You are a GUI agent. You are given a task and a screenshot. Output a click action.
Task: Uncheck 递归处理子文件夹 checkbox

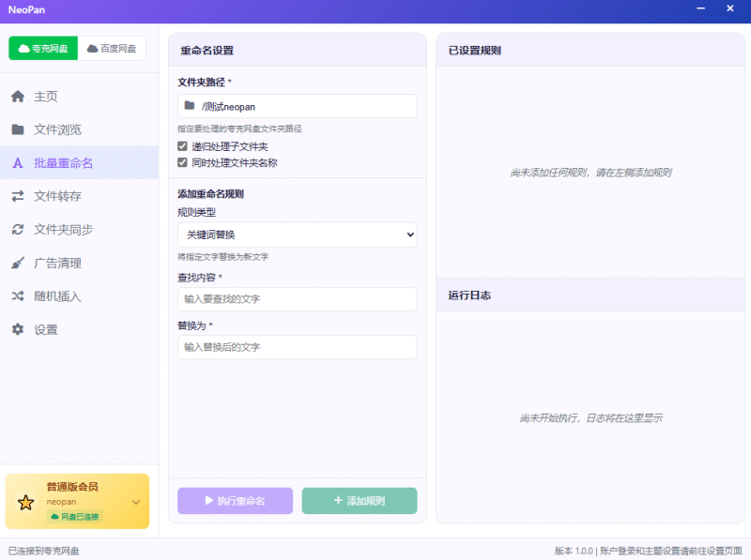click(x=183, y=146)
